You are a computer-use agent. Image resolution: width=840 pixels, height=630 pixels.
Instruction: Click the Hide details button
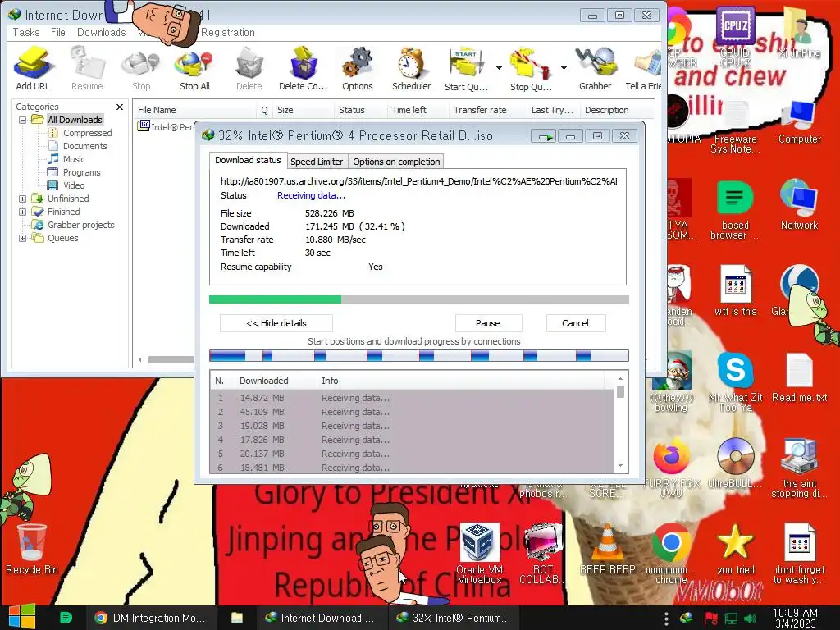coord(276,323)
